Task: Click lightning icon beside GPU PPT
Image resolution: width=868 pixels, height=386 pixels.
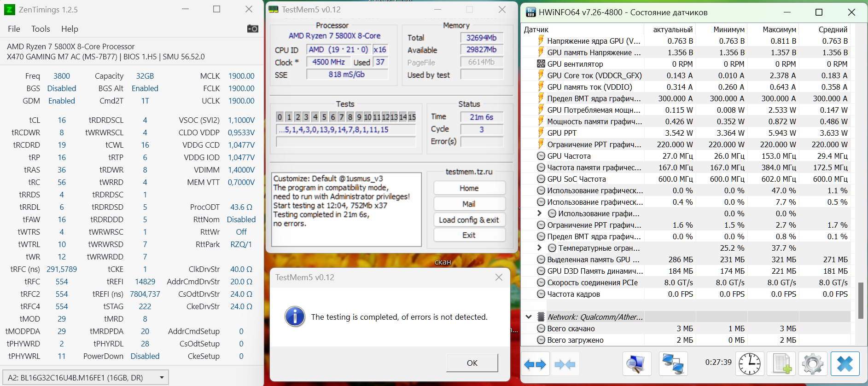Action: point(541,133)
